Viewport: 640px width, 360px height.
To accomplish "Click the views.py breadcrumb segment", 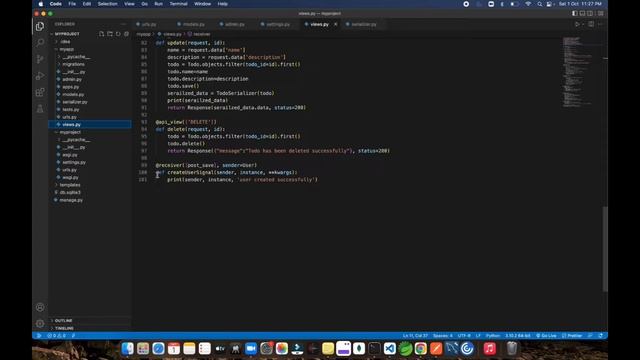I will point(172,34).
